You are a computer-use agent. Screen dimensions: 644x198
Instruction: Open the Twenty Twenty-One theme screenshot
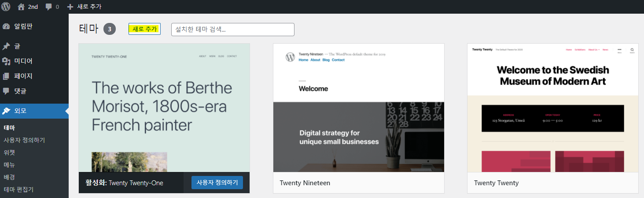point(164,108)
